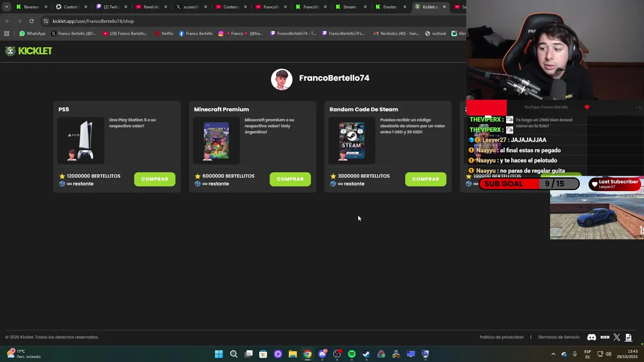View site information icon in address bar
The height and width of the screenshot is (362, 644).
point(46,21)
